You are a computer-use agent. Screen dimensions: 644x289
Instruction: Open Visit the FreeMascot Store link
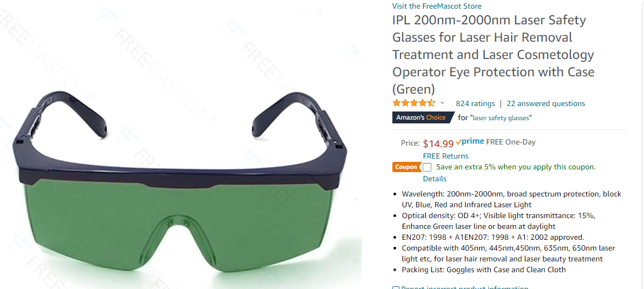click(x=437, y=6)
